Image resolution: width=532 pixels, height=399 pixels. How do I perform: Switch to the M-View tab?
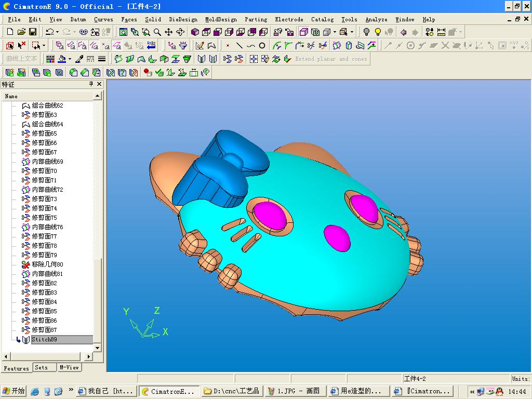69,367
